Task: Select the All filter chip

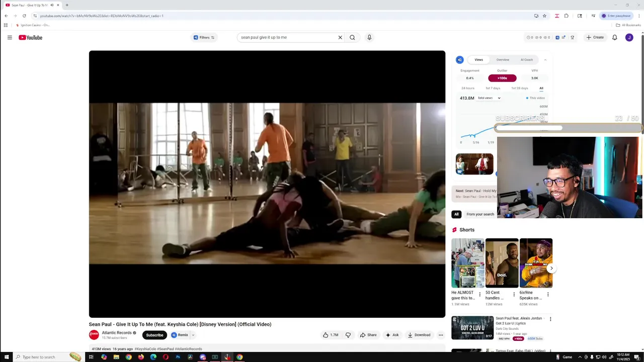Action: pos(456,214)
